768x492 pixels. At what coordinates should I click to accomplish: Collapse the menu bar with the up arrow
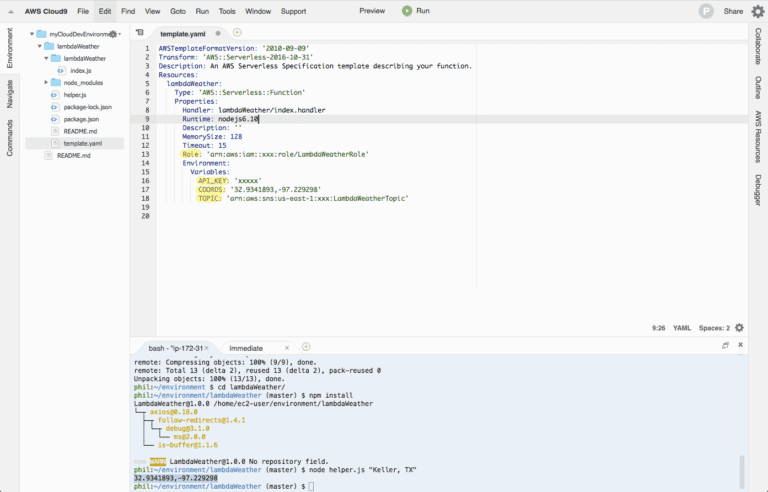point(11,11)
